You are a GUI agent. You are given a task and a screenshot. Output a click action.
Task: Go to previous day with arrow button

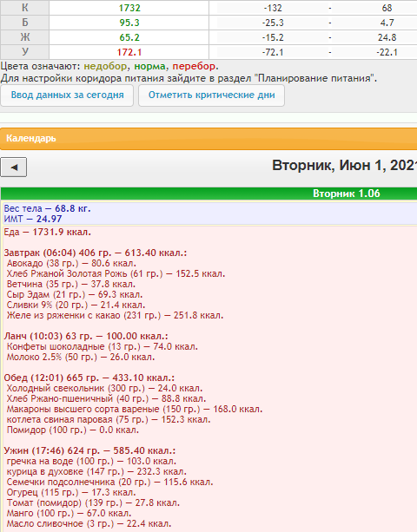coord(14,167)
